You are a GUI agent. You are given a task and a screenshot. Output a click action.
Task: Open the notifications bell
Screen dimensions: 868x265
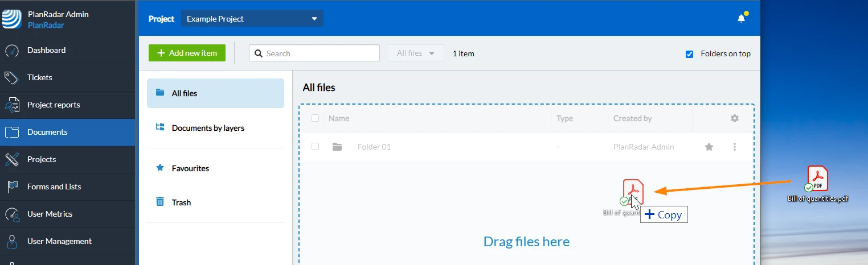pos(741,18)
